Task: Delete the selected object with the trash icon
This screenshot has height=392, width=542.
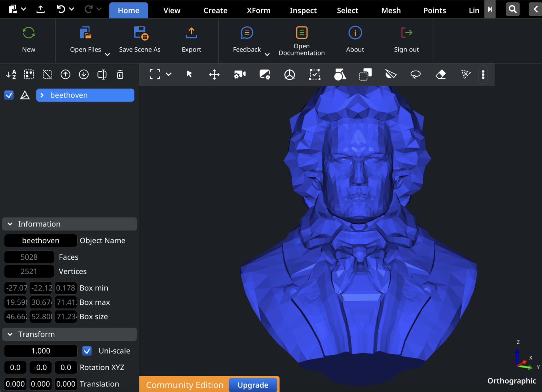Action: pyautogui.click(x=120, y=74)
